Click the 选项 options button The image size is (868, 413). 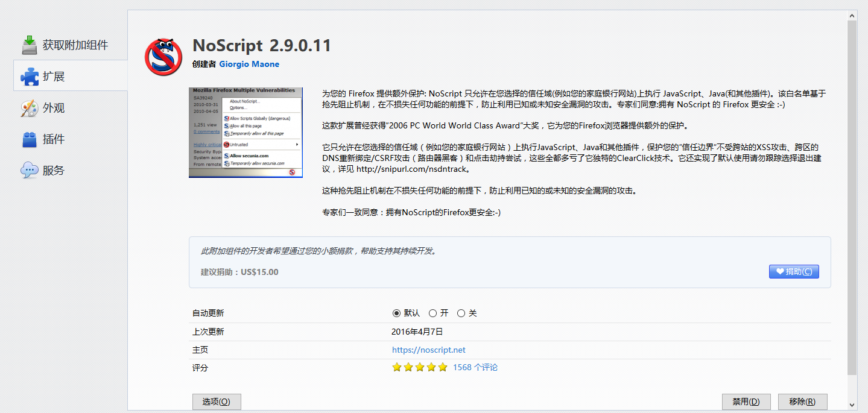click(x=217, y=402)
